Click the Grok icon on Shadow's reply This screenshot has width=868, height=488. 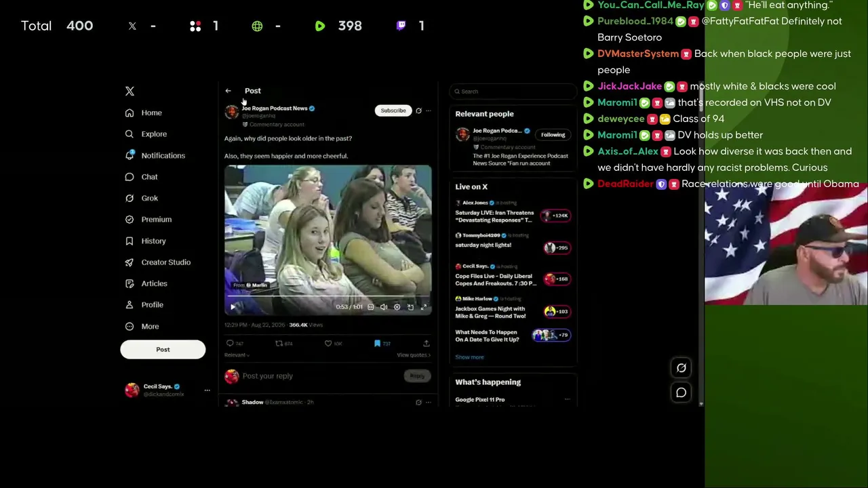tap(418, 402)
